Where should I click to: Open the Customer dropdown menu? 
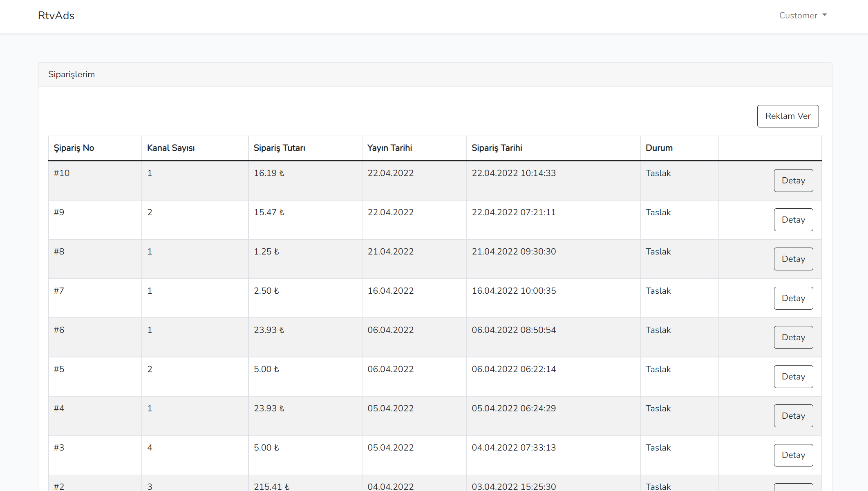tap(803, 16)
